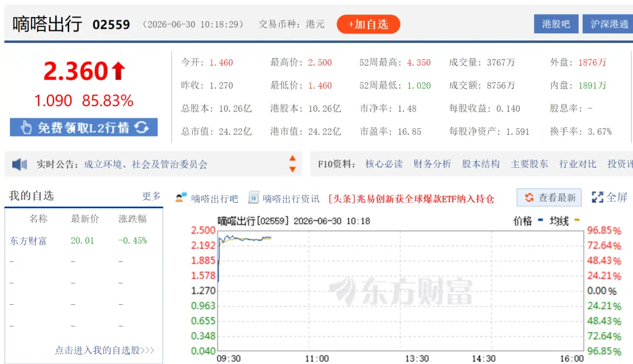Screen dimensions: 633x364
Task: Click the 名称 column header
Action: point(38,219)
